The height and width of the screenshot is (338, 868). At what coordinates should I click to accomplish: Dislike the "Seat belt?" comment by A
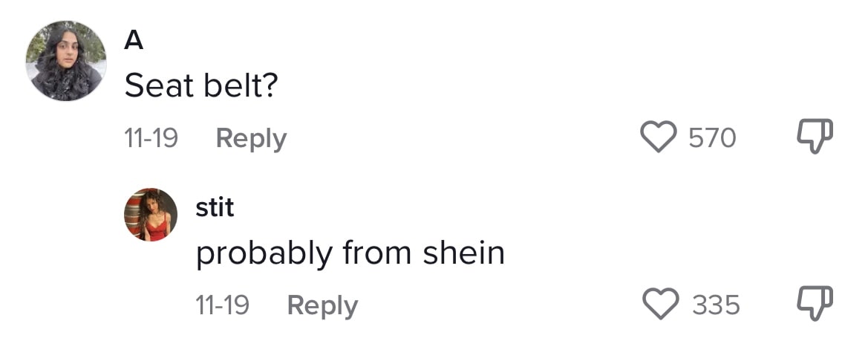tap(815, 137)
